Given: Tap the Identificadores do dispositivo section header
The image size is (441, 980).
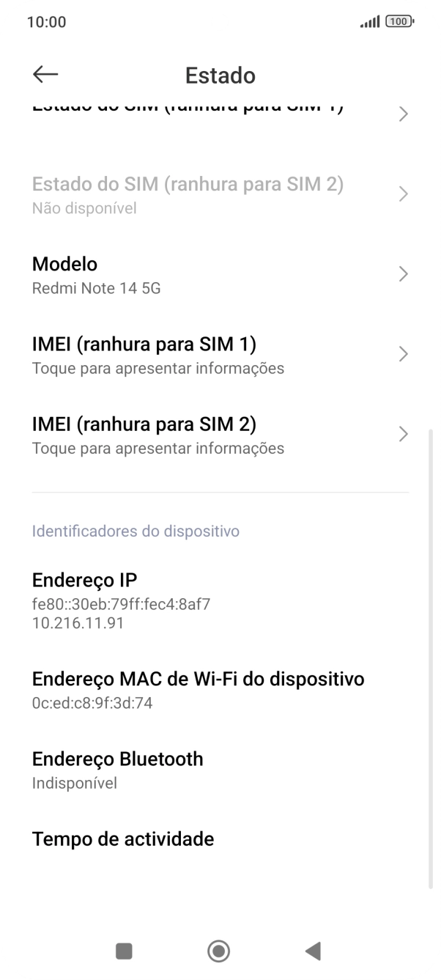Looking at the screenshot, I should pos(136,531).
